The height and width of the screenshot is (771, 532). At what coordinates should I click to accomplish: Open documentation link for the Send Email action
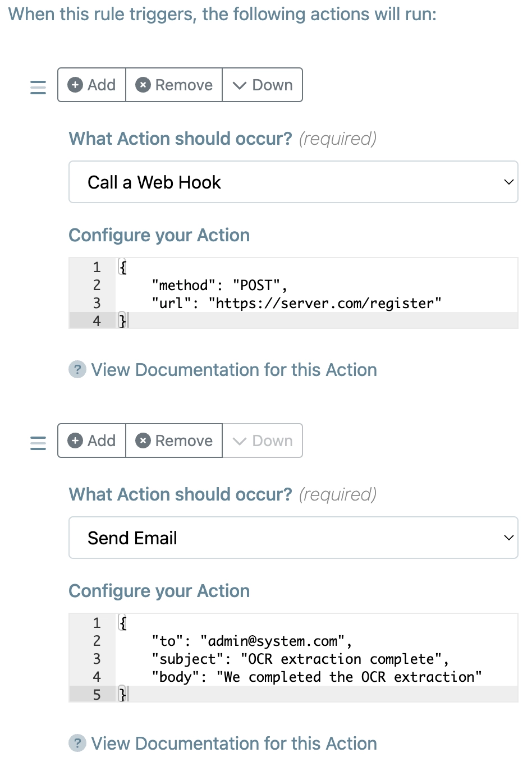233,744
